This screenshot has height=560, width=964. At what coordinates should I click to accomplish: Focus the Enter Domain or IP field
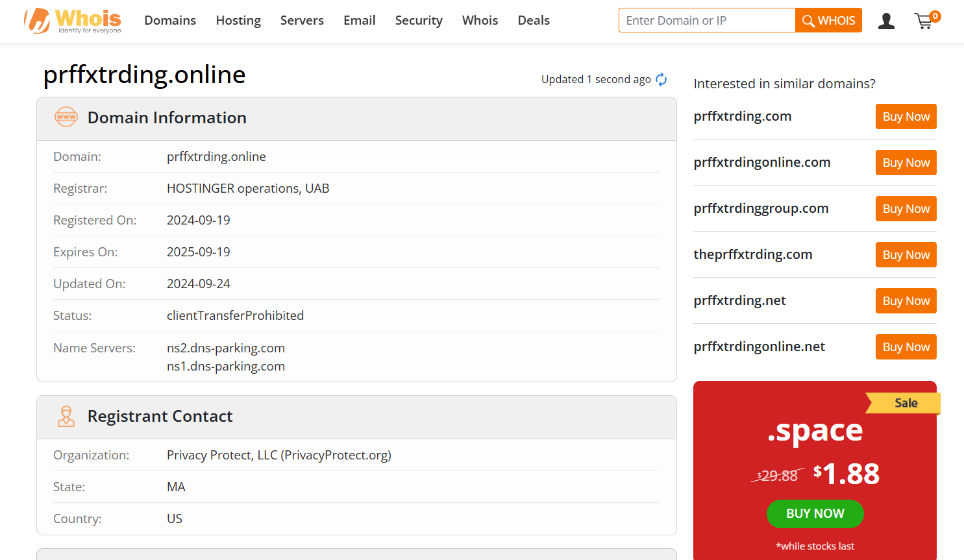click(707, 20)
